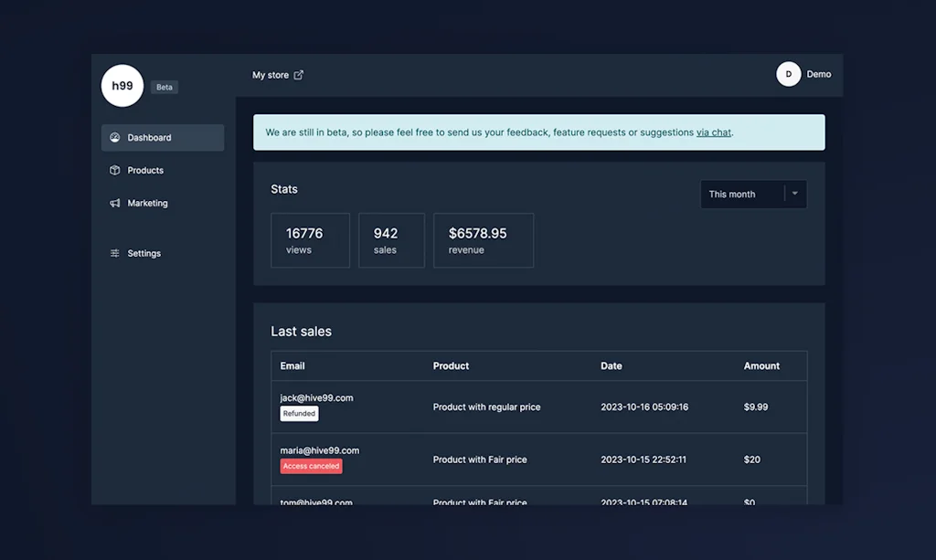Click the 16776 views stat card
Image resolution: width=936 pixels, height=560 pixels.
pos(310,239)
